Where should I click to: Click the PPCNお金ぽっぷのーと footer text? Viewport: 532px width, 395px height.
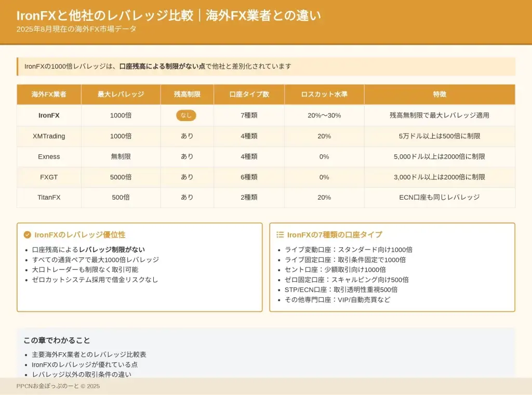tap(58, 386)
